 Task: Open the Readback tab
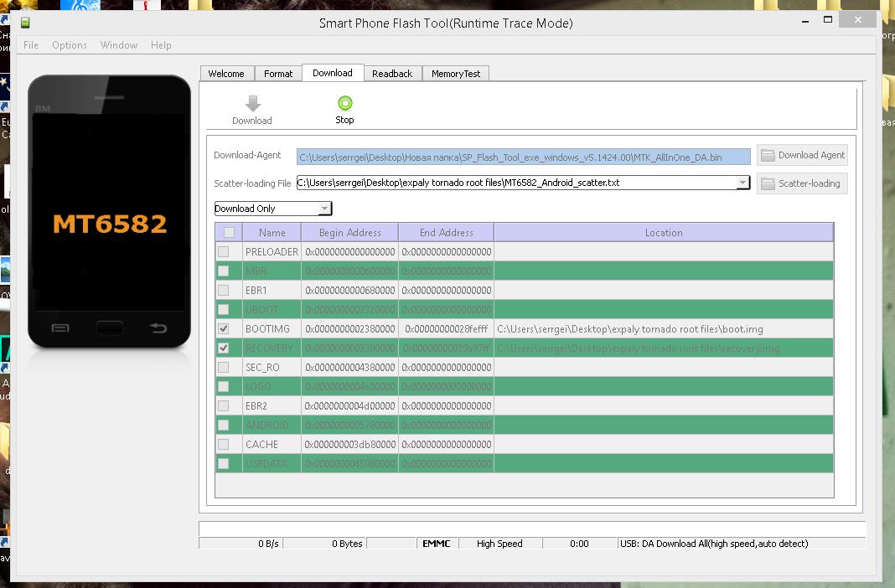pyautogui.click(x=392, y=74)
